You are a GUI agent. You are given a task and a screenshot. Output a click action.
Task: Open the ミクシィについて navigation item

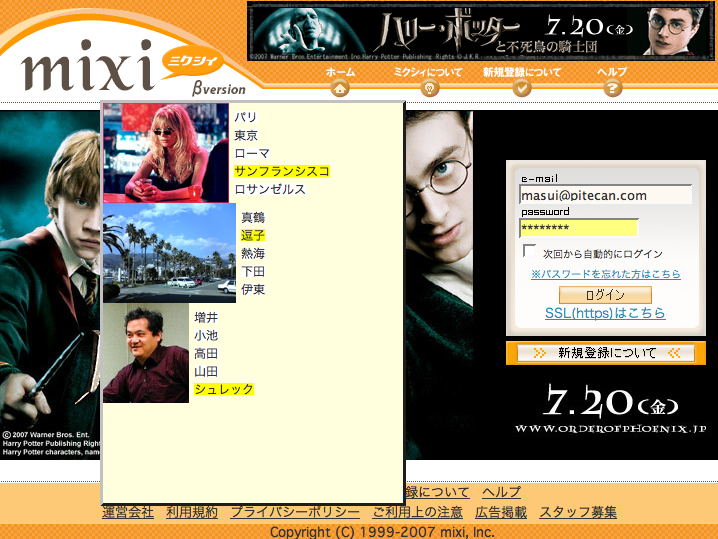[428, 72]
